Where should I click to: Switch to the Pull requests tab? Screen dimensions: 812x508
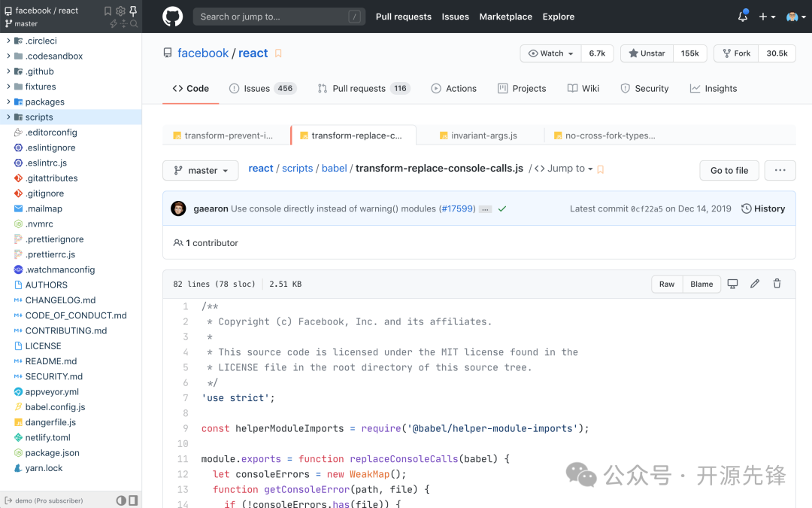[x=364, y=89]
